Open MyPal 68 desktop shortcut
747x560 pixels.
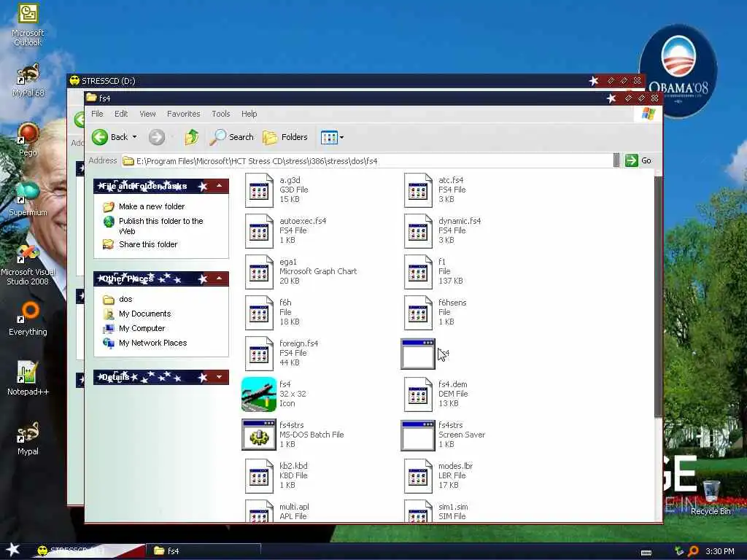[28, 80]
